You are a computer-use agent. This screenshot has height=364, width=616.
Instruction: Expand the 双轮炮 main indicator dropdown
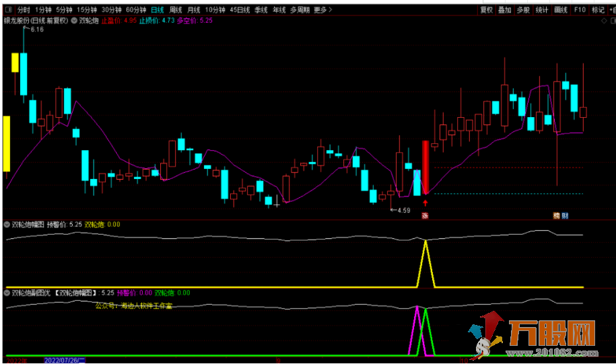pyautogui.click(x=74, y=21)
